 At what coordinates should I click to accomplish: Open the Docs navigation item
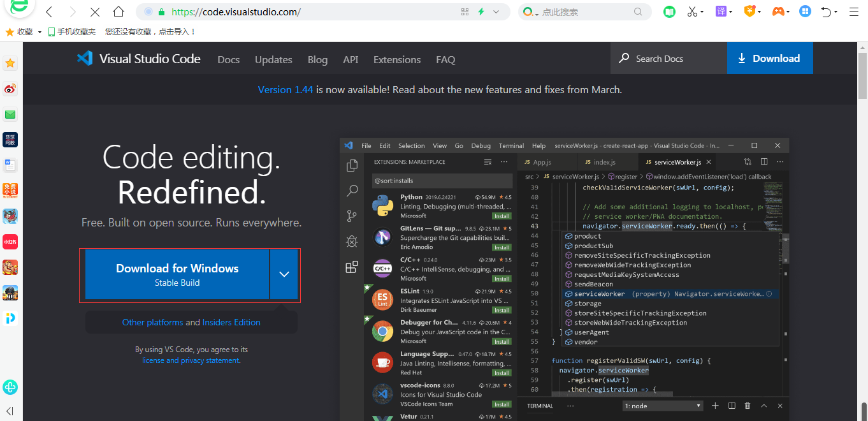pos(229,59)
